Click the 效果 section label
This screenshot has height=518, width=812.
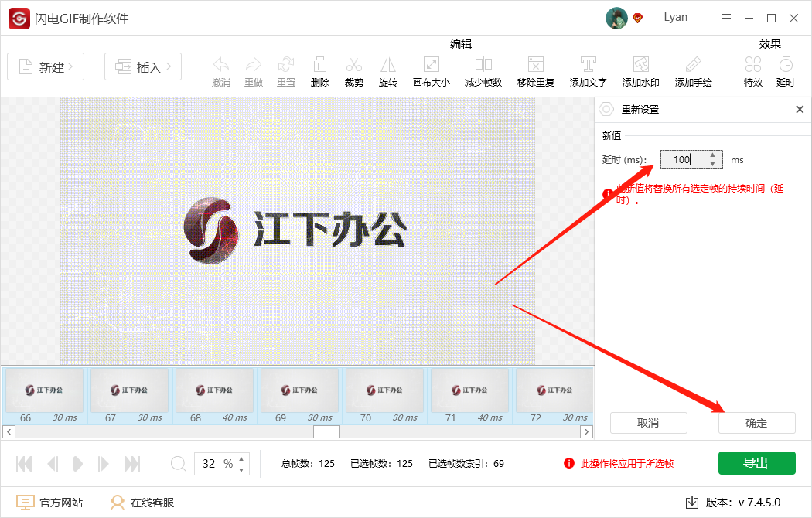(x=770, y=44)
